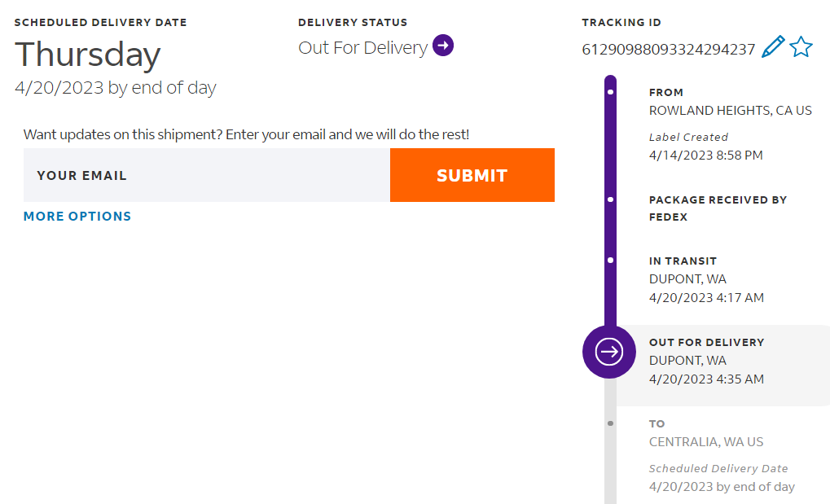Click the pencil edit icon beside tracking ID

point(772,47)
